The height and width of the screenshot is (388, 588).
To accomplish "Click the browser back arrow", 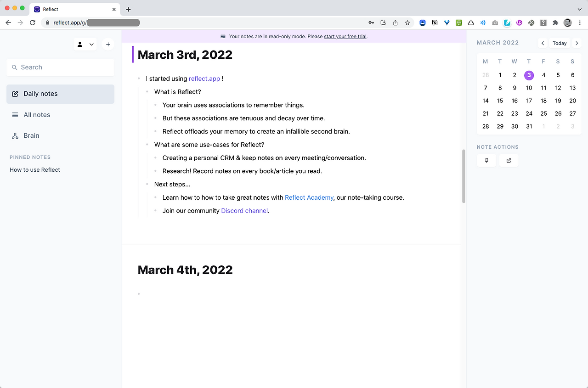I will [8, 22].
